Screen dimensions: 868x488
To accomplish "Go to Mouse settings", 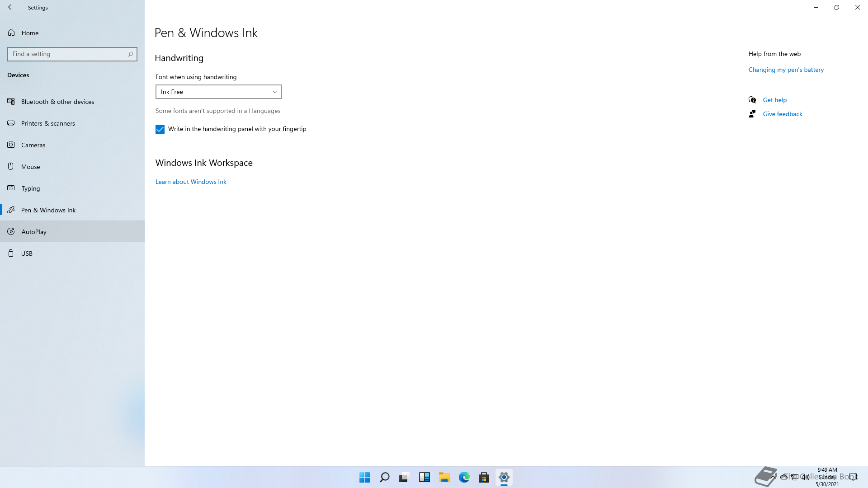I will (x=72, y=167).
